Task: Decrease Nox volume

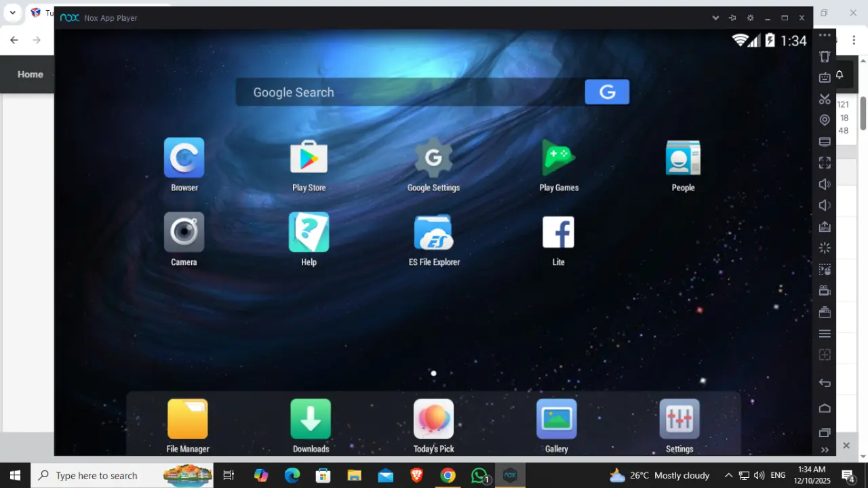Action: [x=825, y=205]
